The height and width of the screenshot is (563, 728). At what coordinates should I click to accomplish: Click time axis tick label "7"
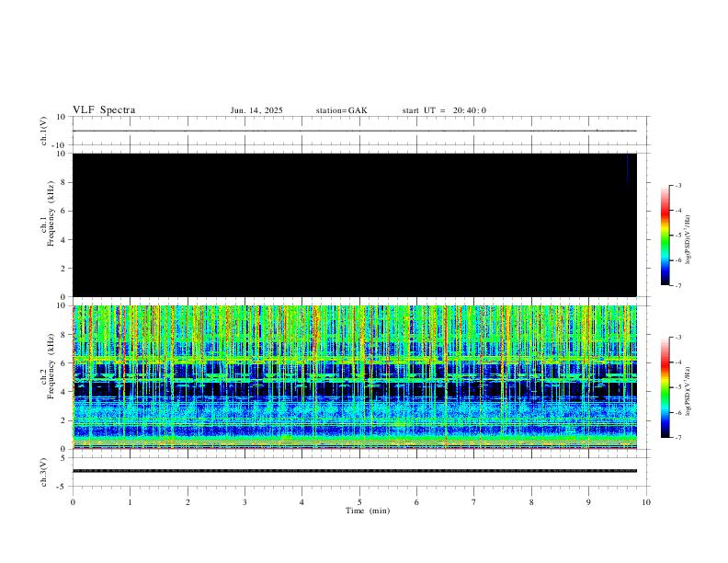pos(474,502)
